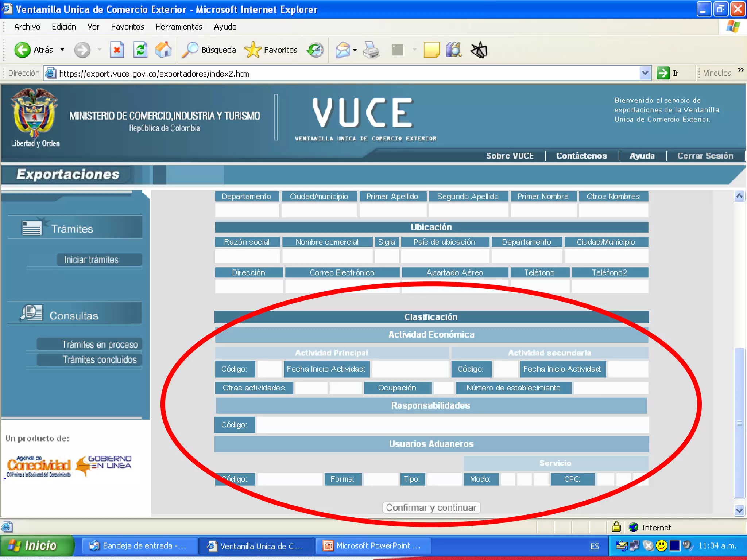The height and width of the screenshot is (560, 747).
Task: Open Iniciar trámites in the sidebar
Action: pyautogui.click(x=91, y=260)
